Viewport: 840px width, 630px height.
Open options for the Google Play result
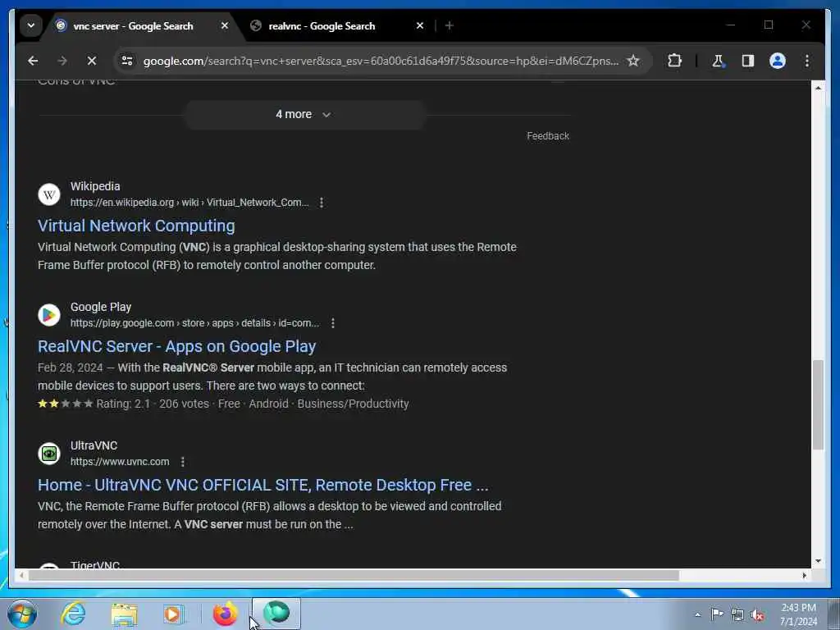point(333,323)
